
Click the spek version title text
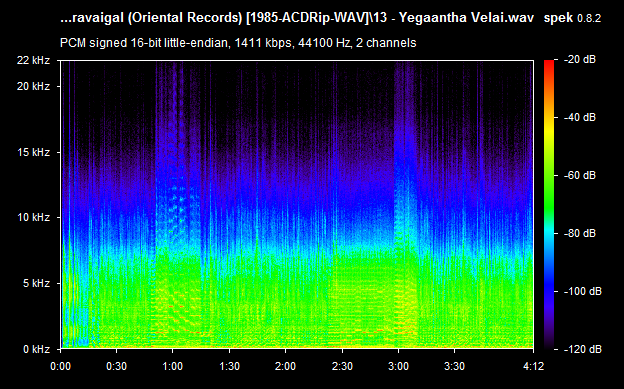pyautogui.click(x=572, y=18)
